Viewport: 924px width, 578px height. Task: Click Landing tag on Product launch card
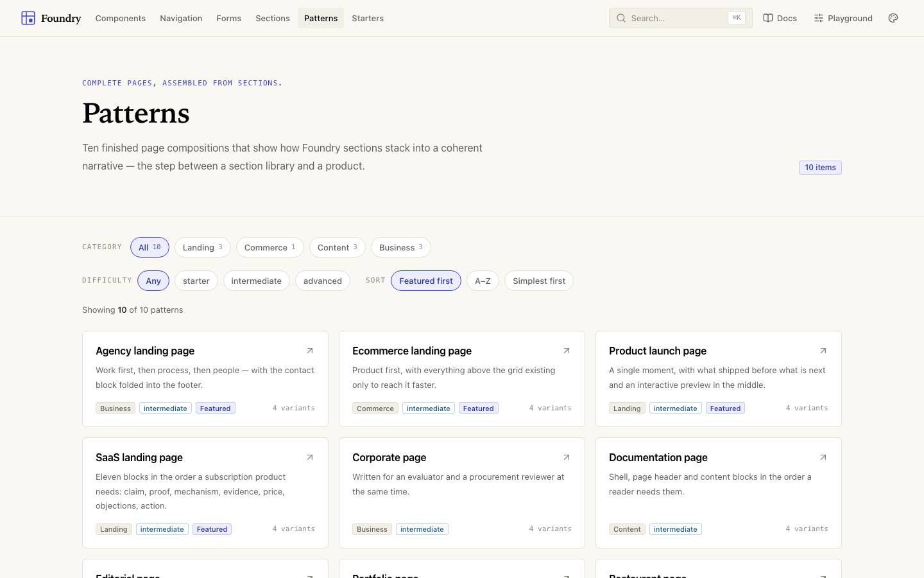click(x=627, y=408)
